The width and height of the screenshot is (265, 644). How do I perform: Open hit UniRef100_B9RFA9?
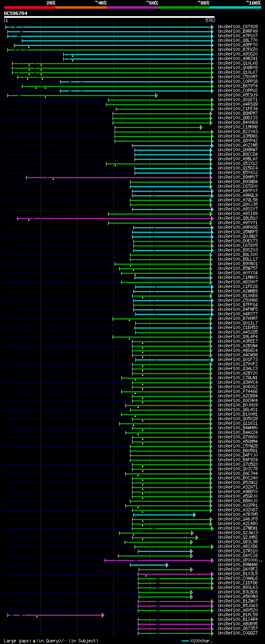pyautogui.click(x=238, y=31)
